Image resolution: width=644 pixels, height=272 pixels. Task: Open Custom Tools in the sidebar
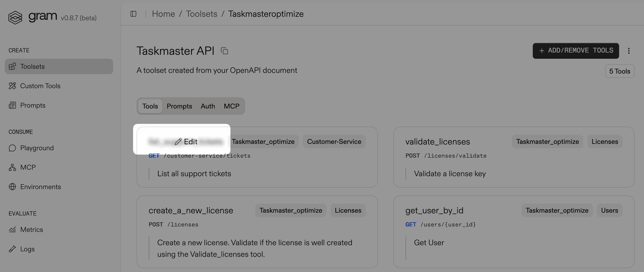40,86
